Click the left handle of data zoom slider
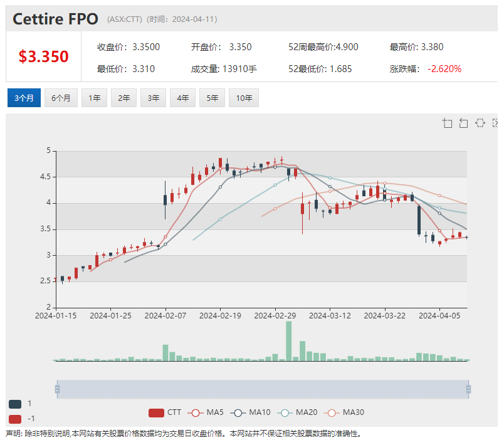The height and width of the screenshot is (445, 504). pos(57,389)
